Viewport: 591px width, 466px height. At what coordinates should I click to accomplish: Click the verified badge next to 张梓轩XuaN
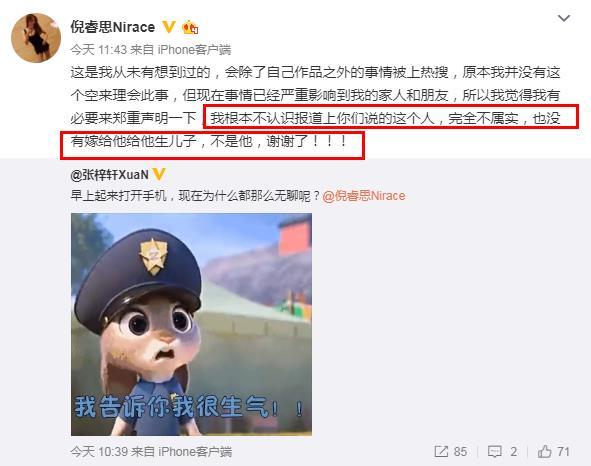[x=159, y=174]
